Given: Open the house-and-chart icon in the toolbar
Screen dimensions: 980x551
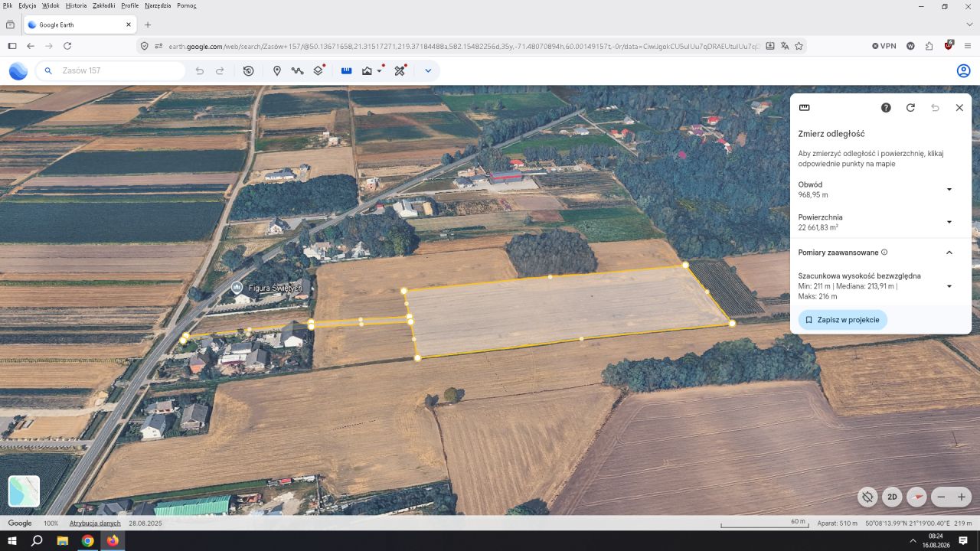Looking at the screenshot, I should click(x=367, y=71).
